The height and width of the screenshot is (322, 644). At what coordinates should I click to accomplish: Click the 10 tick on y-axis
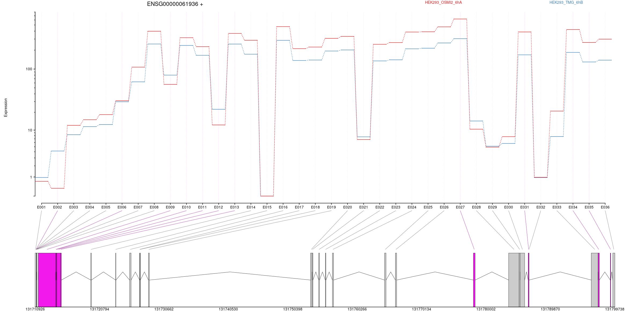(x=30, y=130)
